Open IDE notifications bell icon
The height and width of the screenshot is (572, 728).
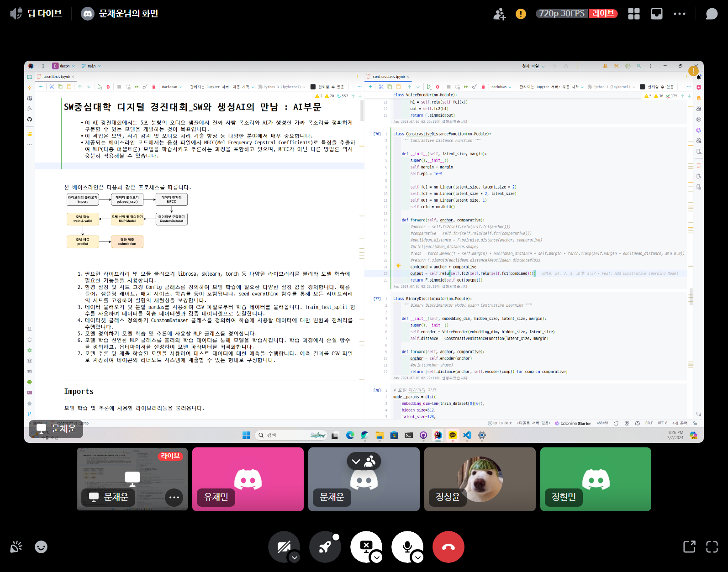[x=699, y=77]
